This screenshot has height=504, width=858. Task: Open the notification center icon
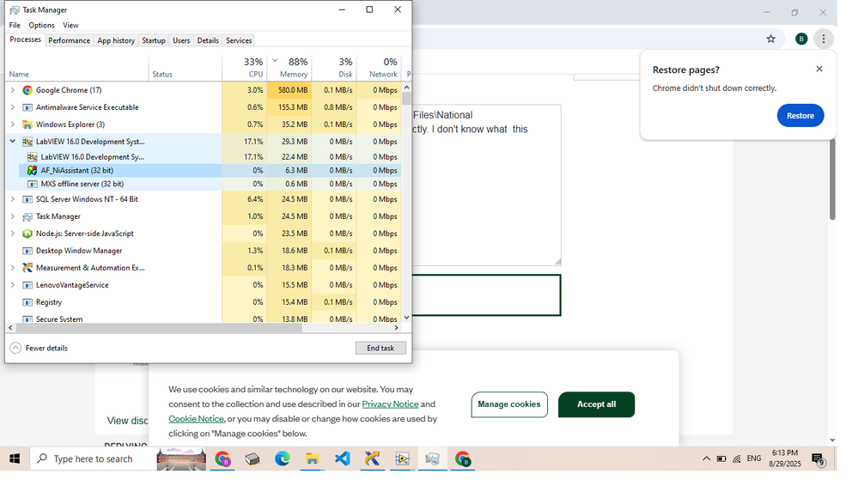point(818,459)
